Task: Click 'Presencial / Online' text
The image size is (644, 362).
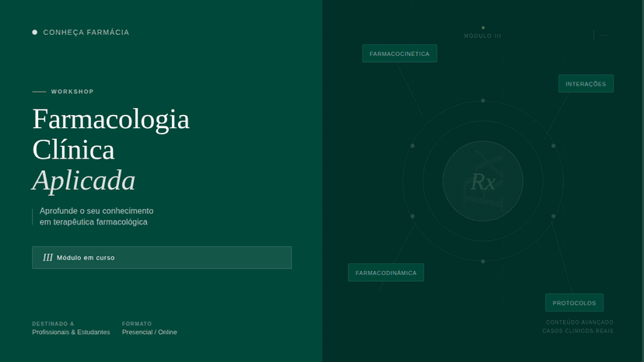Action: (x=149, y=332)
